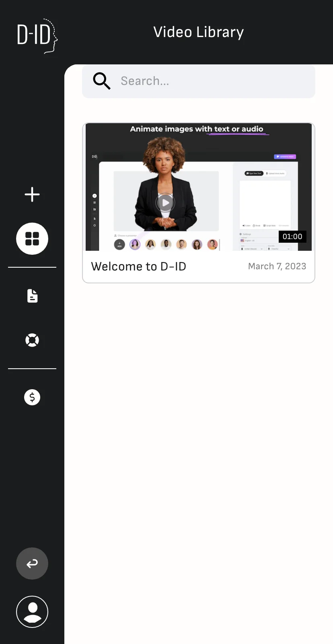Click the return arrow button
The height and width of the screenshot is (644, 333).
32,563
